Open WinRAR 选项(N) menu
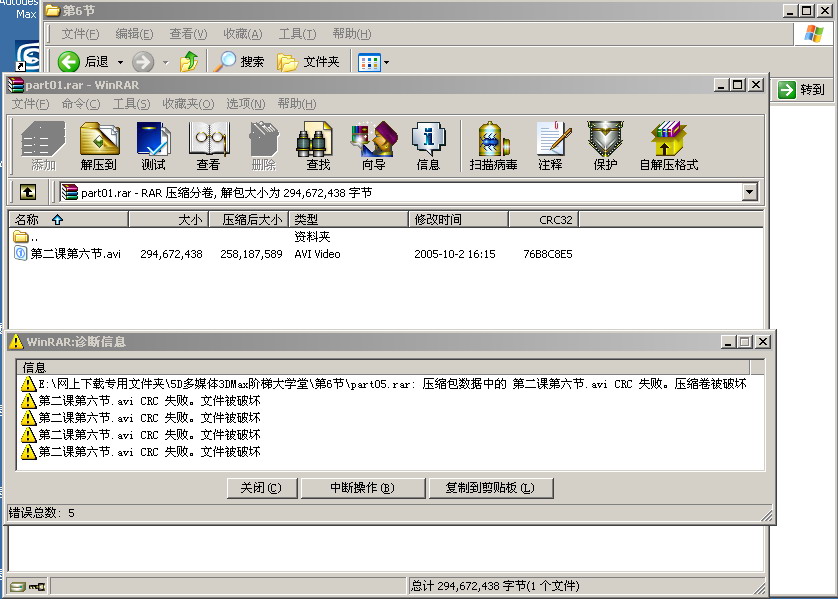The height and width of the screenshot is (599, 838). coord(246,104)
